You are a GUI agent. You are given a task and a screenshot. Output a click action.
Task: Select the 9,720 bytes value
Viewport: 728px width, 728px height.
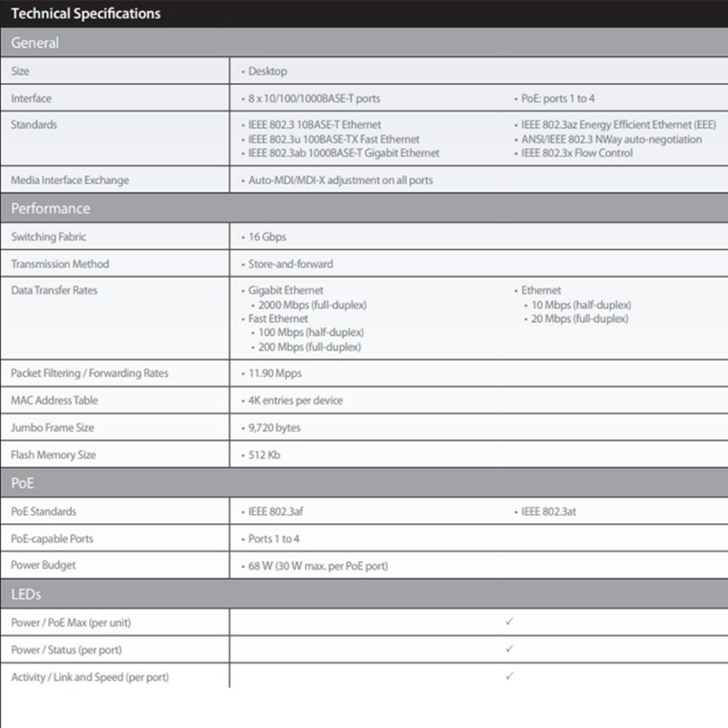(x=274, y=427)
